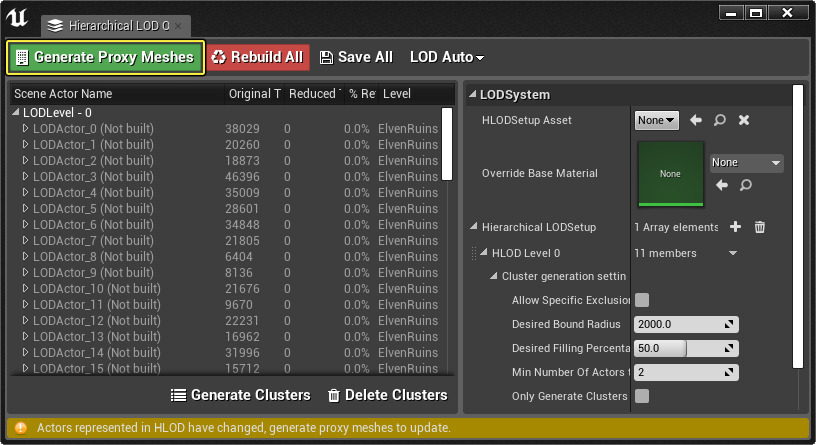Sort by Original Tris column header
The image size is (816, 445).
pyautogui.click(x=254, y=94)
